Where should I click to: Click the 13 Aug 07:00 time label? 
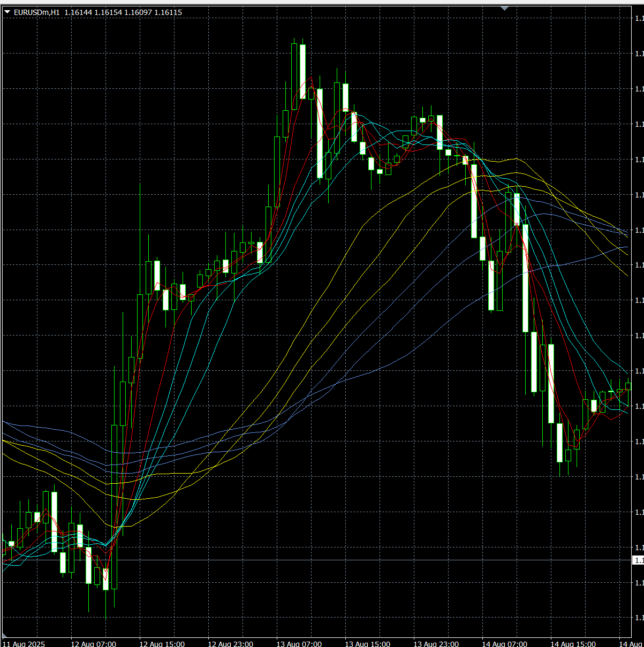point(299,643)
